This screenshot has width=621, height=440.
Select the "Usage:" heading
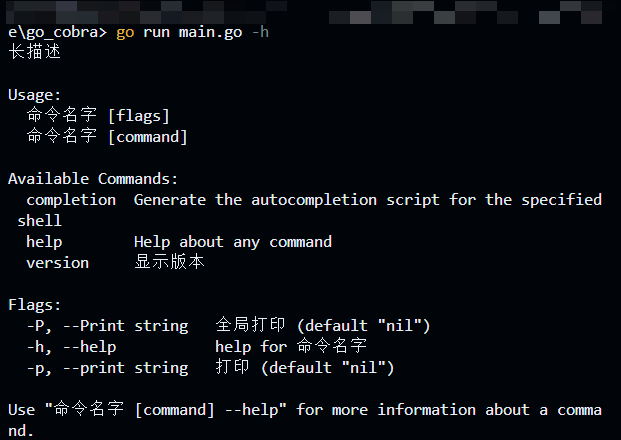pyautogui.click(x=35, y=94)
